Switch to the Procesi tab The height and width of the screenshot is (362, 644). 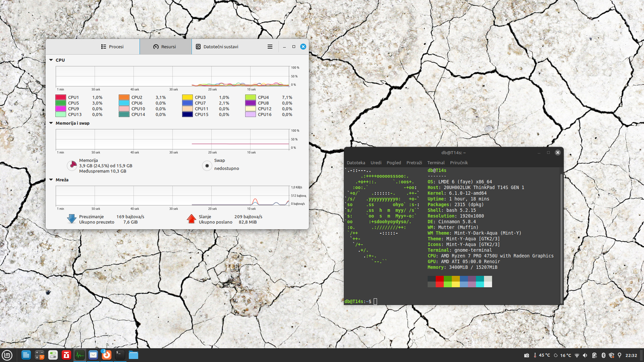click(x=112, y=47)
